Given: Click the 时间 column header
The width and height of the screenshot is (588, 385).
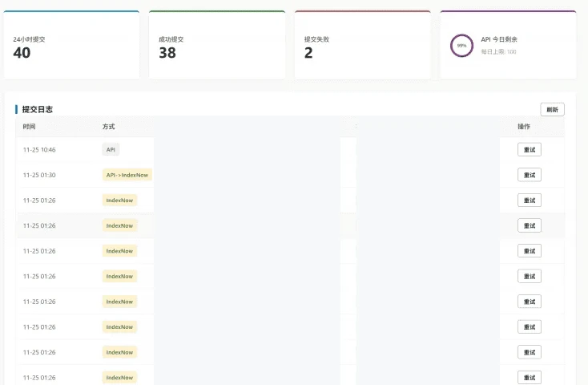Looking at the screenshot, I should [x=29, y=127].
